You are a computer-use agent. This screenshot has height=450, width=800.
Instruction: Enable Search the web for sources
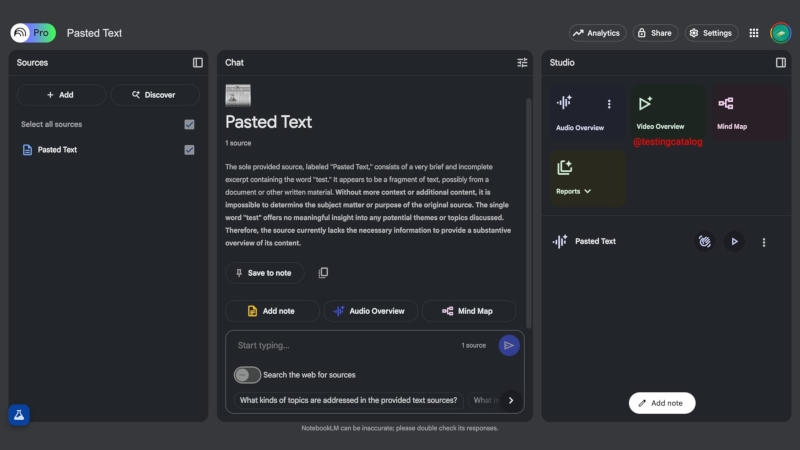(x=247, y=375)
